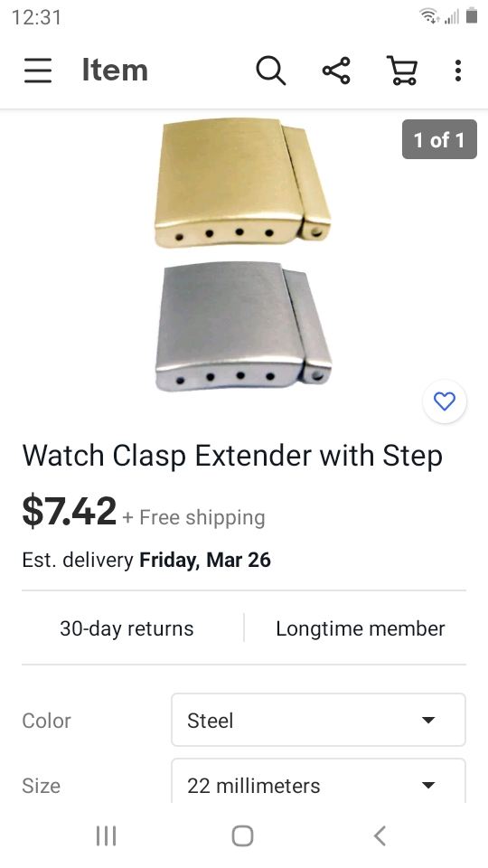View Longtime member seller info

tap(361, 628)
